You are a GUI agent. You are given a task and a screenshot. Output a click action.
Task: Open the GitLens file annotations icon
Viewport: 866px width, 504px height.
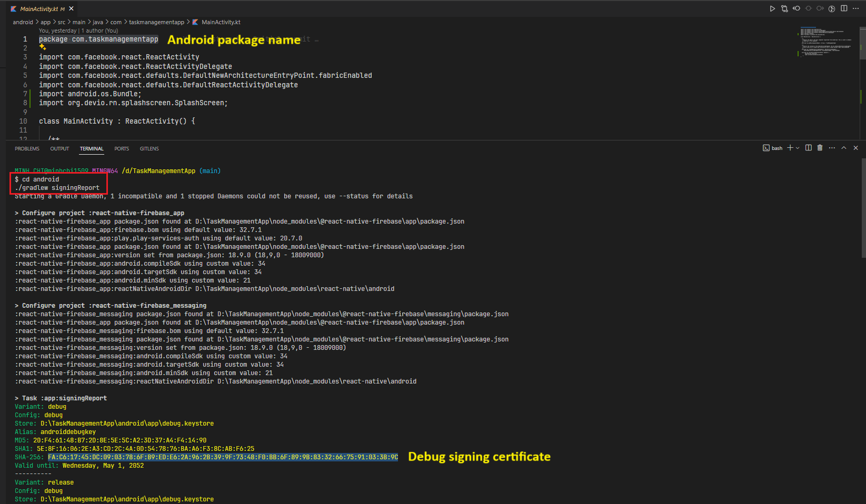click(832, 8)
